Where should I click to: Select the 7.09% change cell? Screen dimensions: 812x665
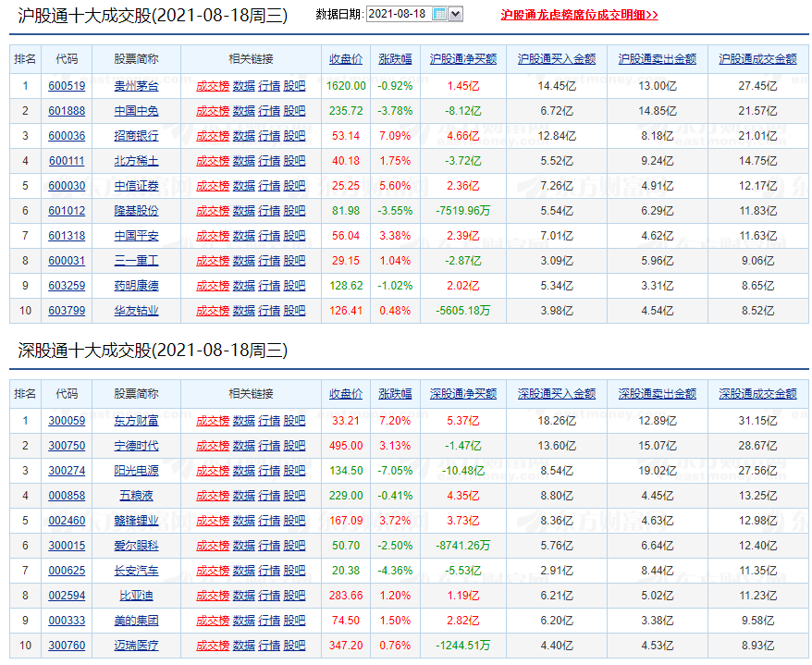[395, 136]
